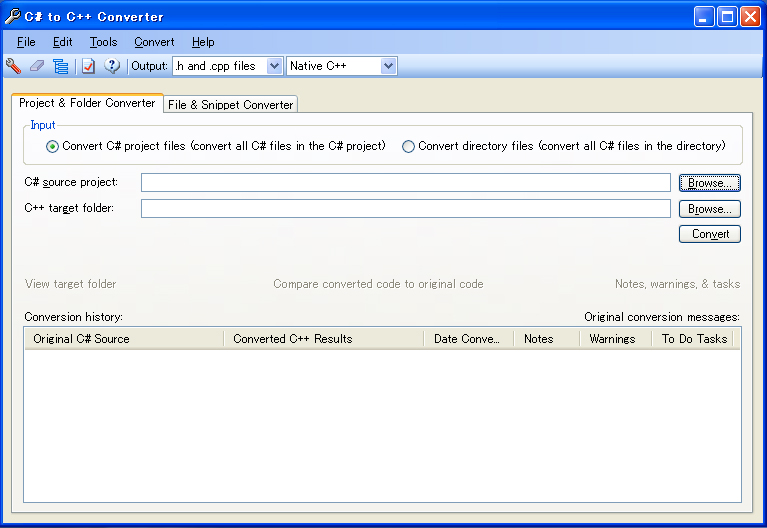The image size is (767, 528).
Task: Open the Tools menu
Action: coord(103,42)
